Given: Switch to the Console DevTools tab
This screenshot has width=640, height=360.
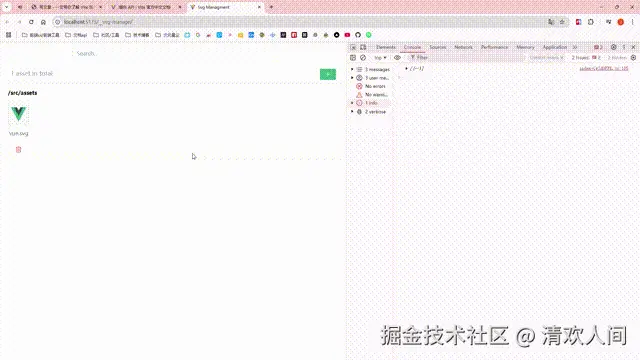Looking at the screenshot, I should tap(412, 47).
